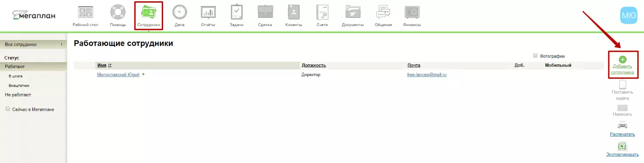The height and width of the screenshot is (163, 644).
Task: Click the Статус sidebar heading
Action: click(12, 57)
